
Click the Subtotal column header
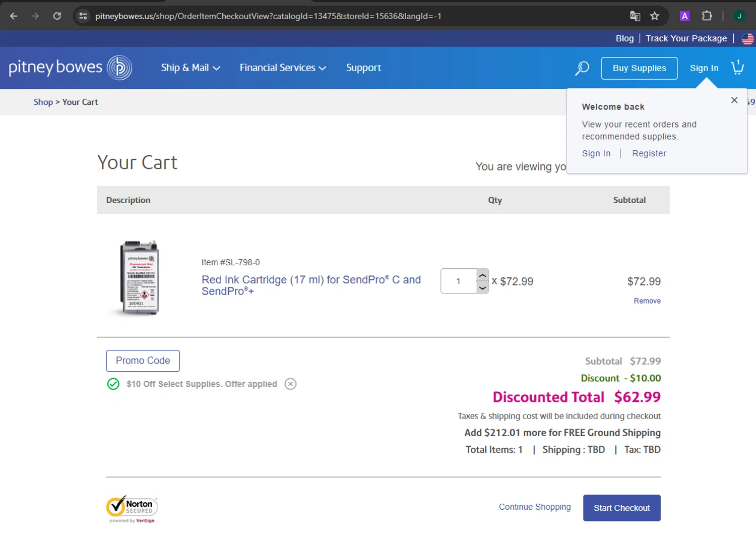tap(629, 200)
